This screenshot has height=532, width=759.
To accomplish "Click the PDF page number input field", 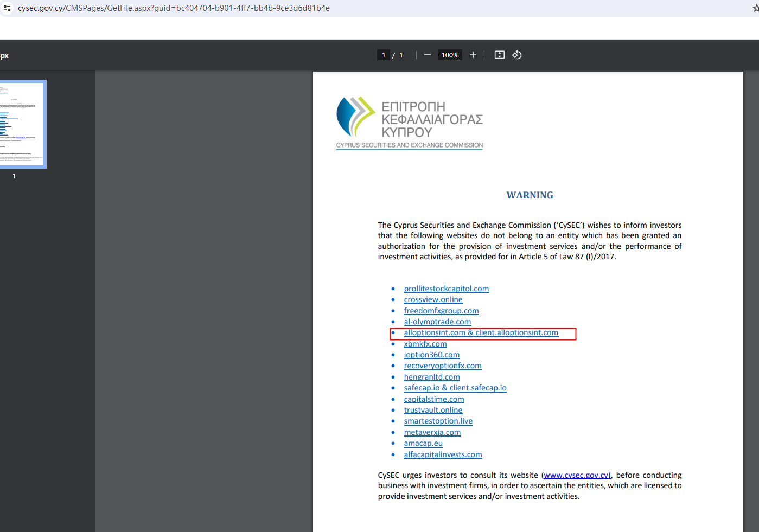I will [x=384, y=55].
